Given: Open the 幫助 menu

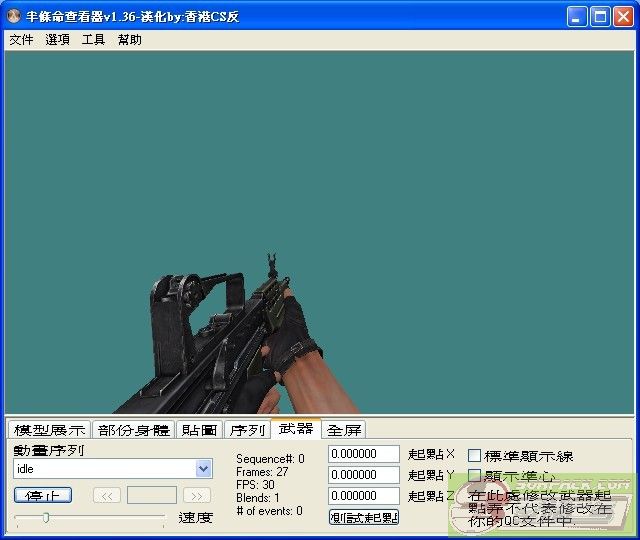Looking at the screenshot, I should click(x=129, y=40).
